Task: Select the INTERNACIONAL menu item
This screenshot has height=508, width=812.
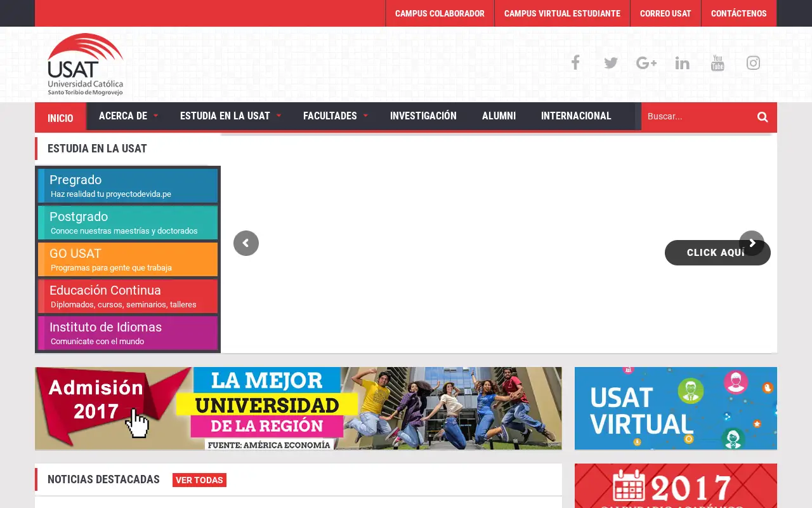Action: [576, 116]
